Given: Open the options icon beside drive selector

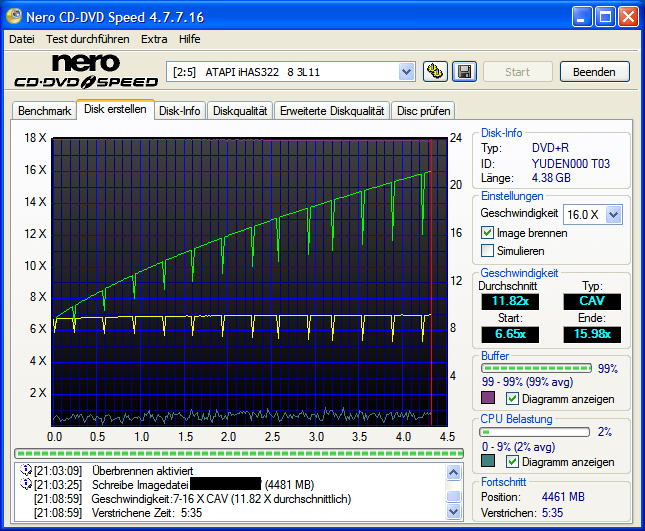Looking at the screenshot, I should (x=435, y=71).
